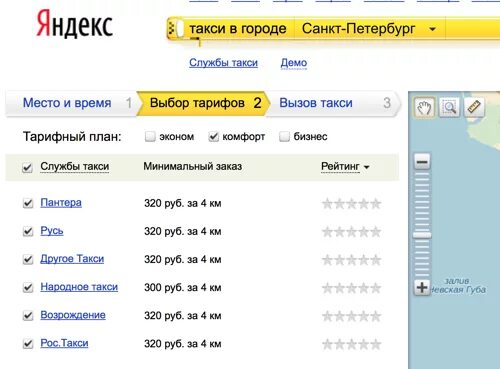Screen dimensions: 500x369
Task: Go to step 3 Вызов такси
Action: coord(333,103)
